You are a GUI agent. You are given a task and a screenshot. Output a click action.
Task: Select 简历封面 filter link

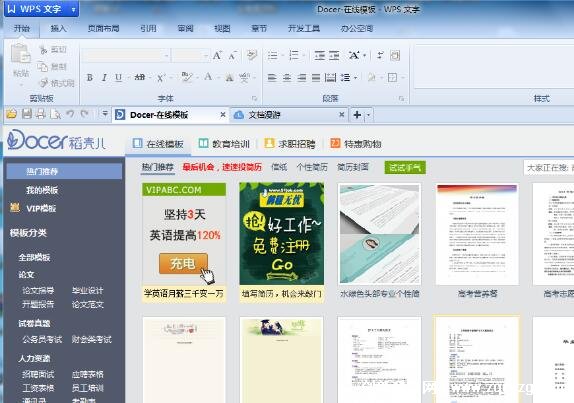click(x=353, y=167)
